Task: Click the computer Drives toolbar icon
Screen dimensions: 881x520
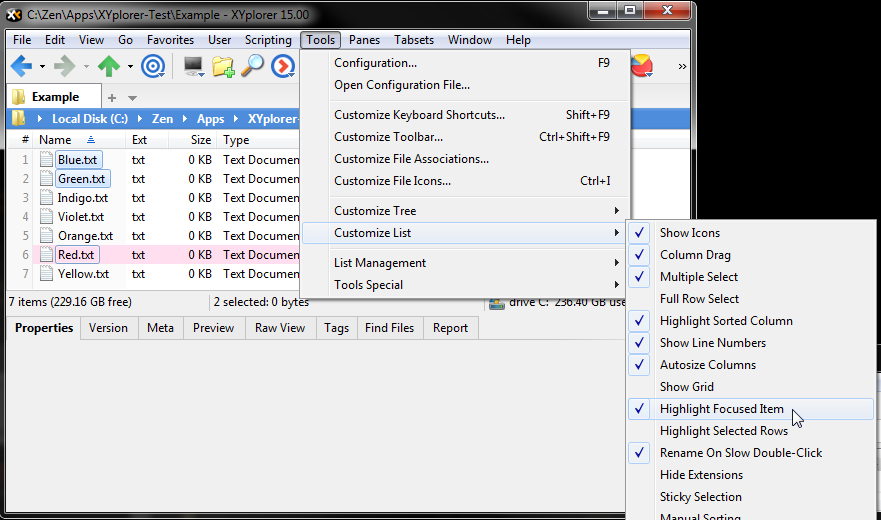Action: click(x=193, y=67)
